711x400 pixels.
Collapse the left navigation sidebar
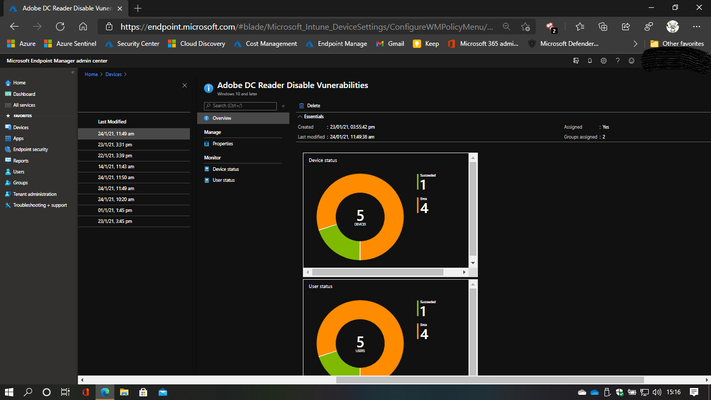tap(73, 72)
